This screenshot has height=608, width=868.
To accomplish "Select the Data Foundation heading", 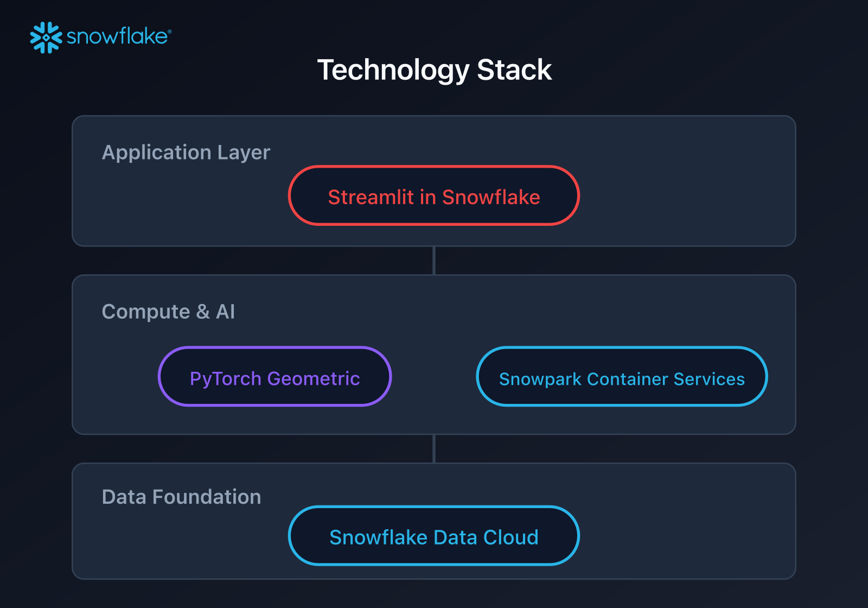I will pyautogui.click(x=181, y=497).
